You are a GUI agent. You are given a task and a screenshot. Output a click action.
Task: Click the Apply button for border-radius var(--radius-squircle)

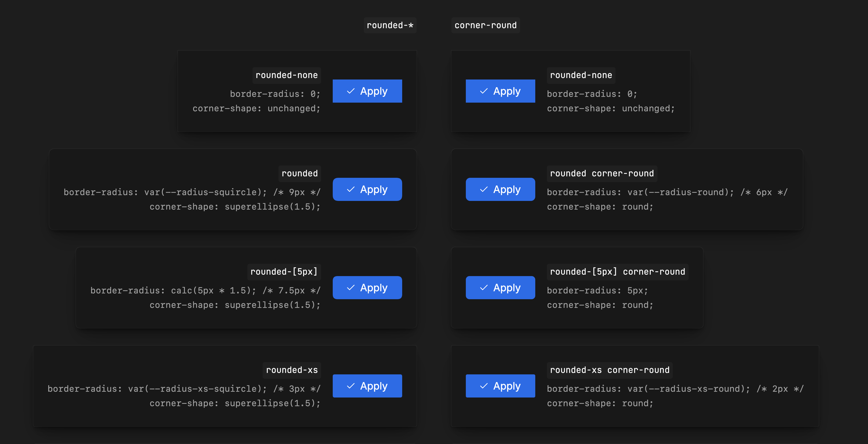click(x=367, y=189)
